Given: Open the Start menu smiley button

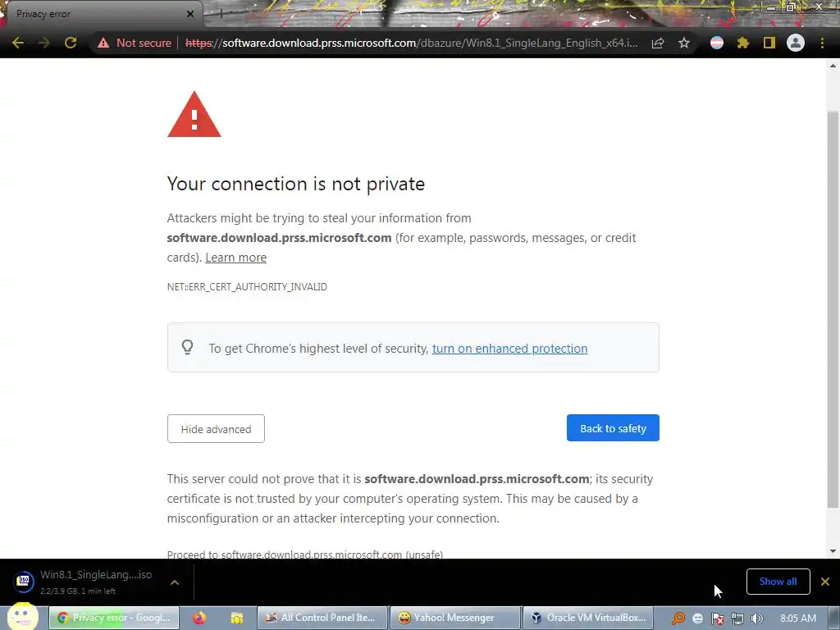Looking at the screenshot, I should click(23, 617).
